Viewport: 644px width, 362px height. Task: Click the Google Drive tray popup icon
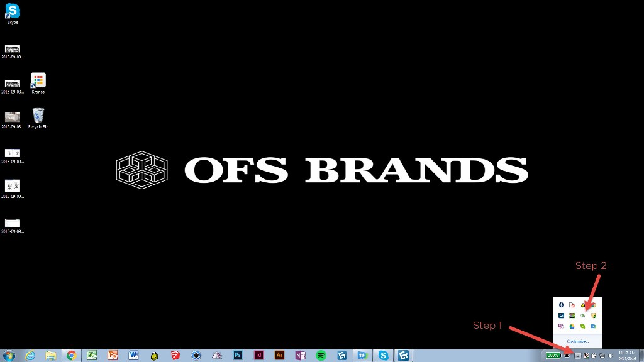572,326
